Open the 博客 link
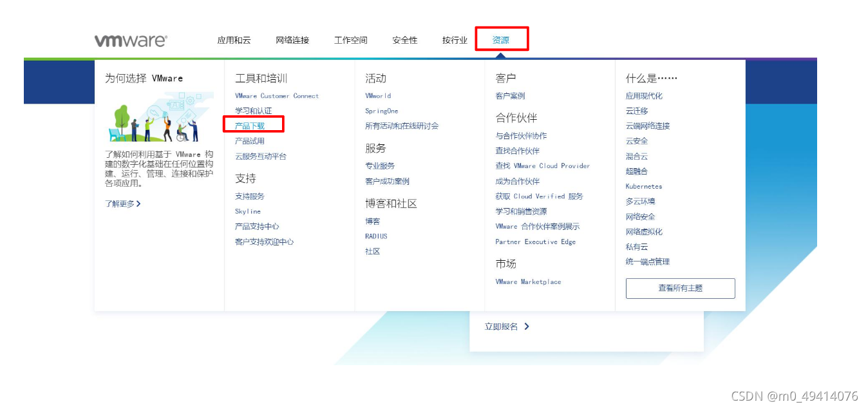This screenshot has width=868, height=409. point(373,221)
